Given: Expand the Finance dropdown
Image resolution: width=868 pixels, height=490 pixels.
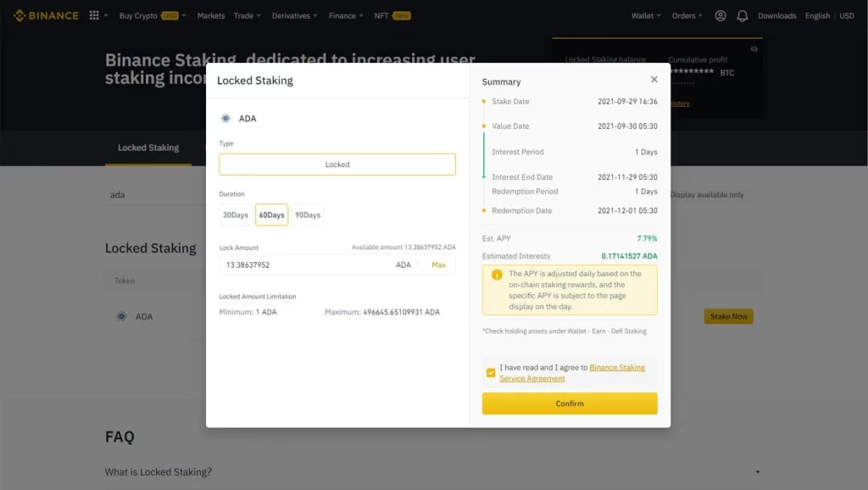Looking at the screenshot, I should (x=346, y=15).
